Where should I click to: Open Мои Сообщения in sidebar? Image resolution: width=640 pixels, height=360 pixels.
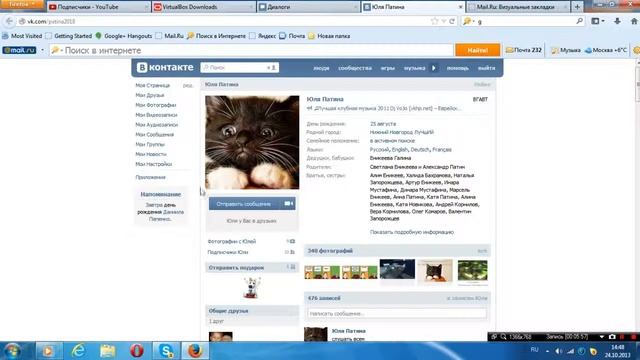[x=155, y=134]
